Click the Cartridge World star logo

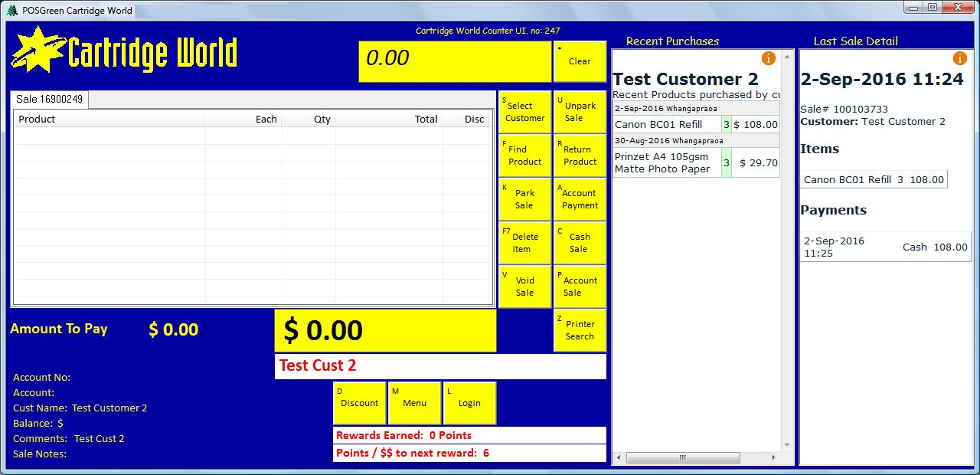[38, 50]
